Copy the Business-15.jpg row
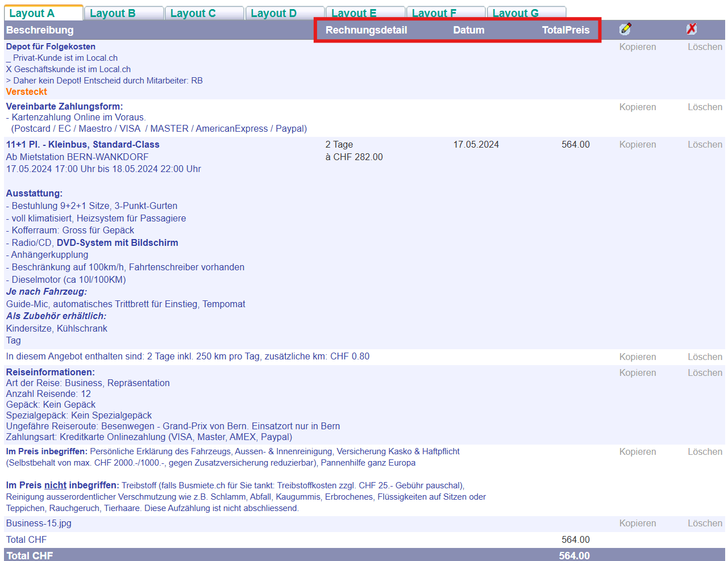Viewport: 728px width, 561px height. pyautogui.click(x=638, y=524)
